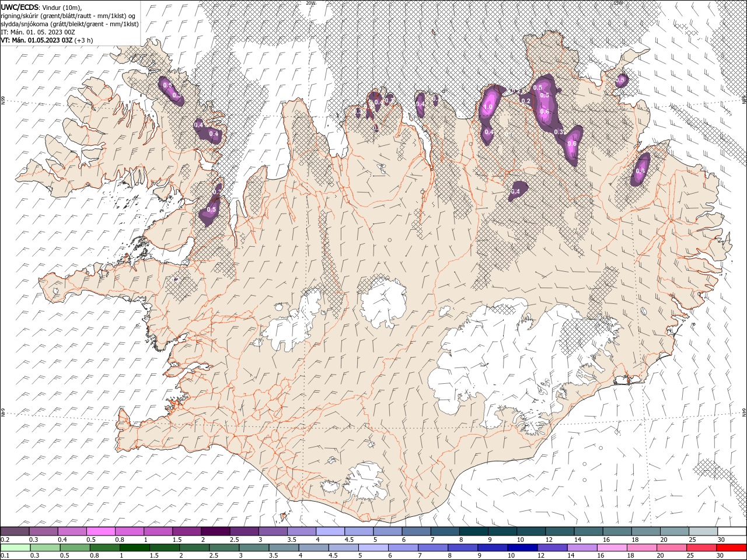Click the '1.0' precipitation label on the map
747x560 pixels.
pyautogui.click(x=488, y=107)
